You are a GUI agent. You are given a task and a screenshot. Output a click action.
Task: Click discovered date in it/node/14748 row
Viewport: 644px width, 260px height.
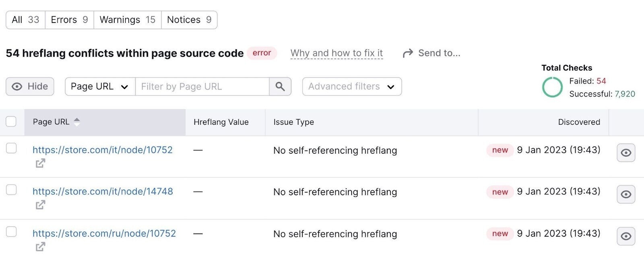[x=559, y=192]
